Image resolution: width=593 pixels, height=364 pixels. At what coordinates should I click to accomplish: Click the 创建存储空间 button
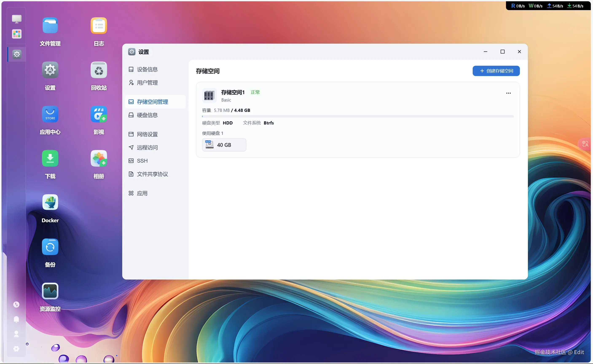[x=496, y=71]
